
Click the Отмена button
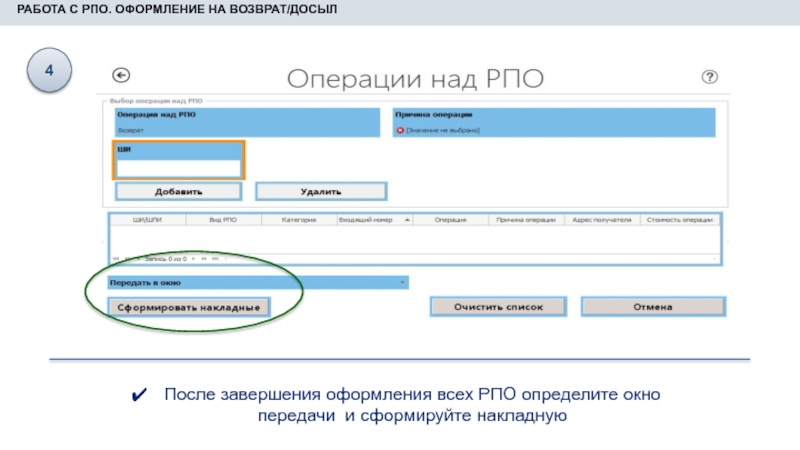(x=653, y=307)
